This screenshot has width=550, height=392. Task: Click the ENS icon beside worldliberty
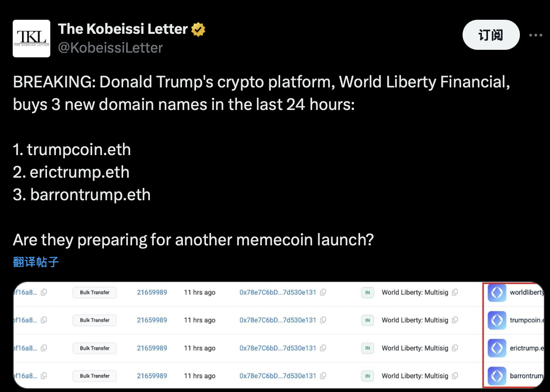tap(497, 292)
